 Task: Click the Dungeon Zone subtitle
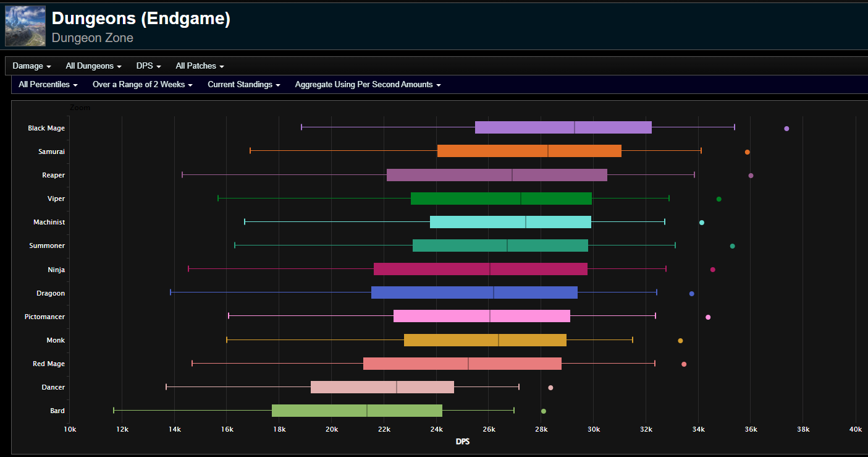[93, 38]
